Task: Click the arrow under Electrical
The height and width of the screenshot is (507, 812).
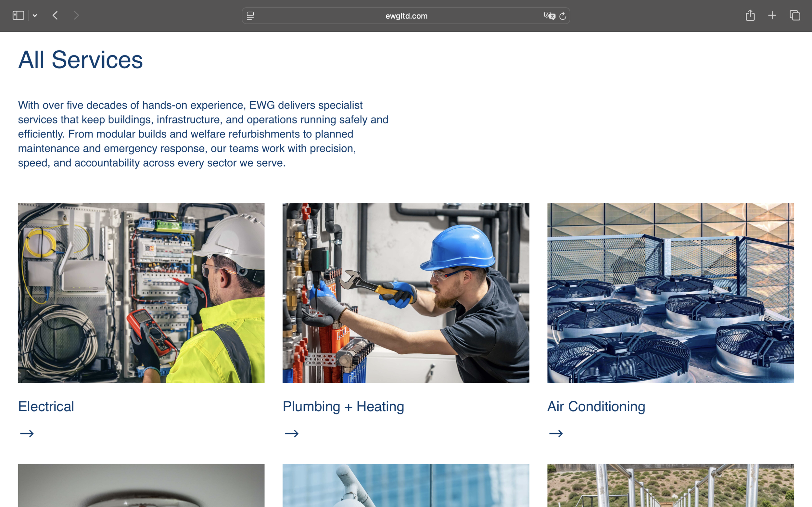Action: (x=27, y=434)
